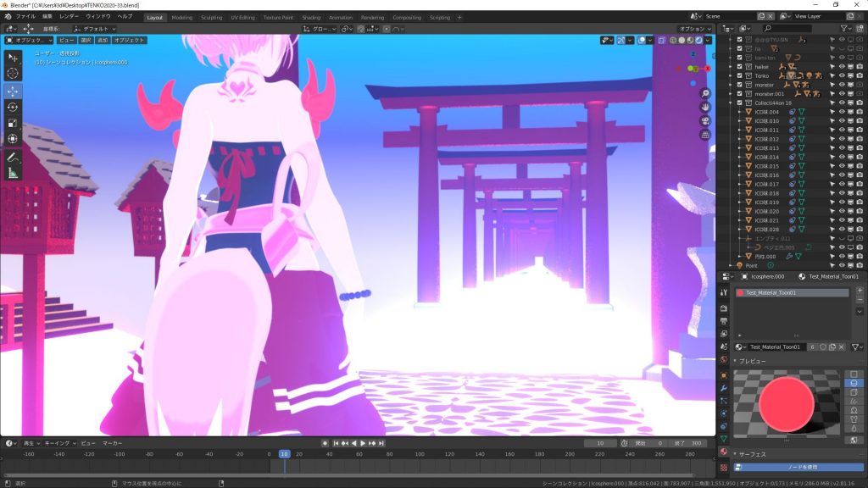Choose the Annotate pencil tool

coord(13,158)
